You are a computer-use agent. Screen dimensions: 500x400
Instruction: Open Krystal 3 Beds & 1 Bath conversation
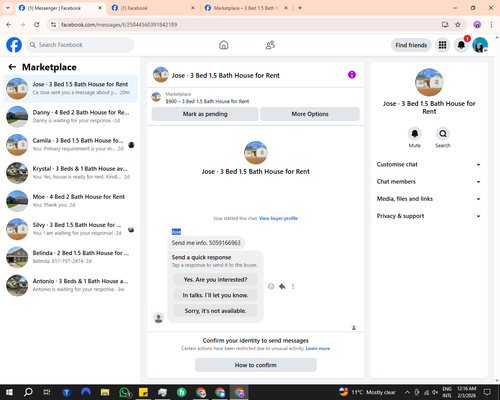click(70, 173)
